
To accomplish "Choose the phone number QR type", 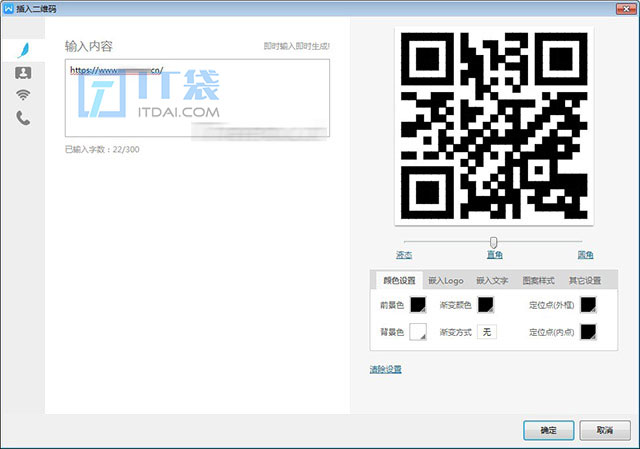I will (23, 118).
